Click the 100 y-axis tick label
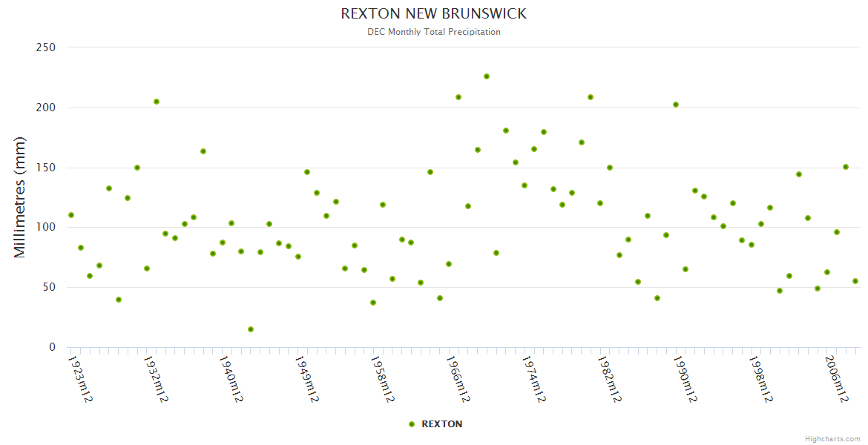This screenshot has height=445, width=868. pyautogui.click(x=46, y=227)
